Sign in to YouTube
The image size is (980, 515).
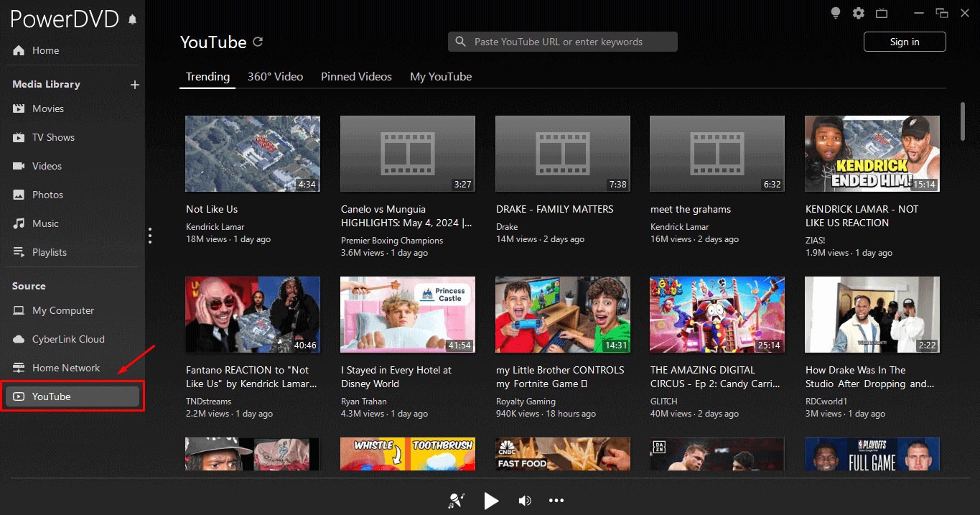pos(904,42)
